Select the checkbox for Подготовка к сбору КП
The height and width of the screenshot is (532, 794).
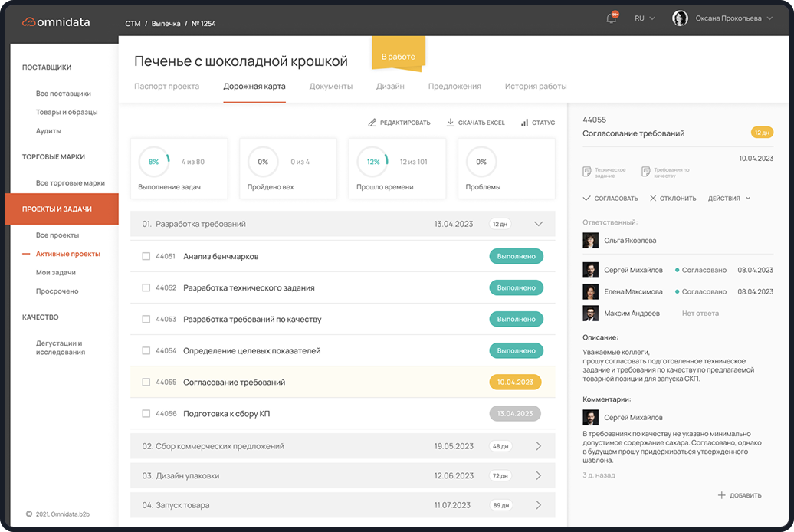[146, 414]
